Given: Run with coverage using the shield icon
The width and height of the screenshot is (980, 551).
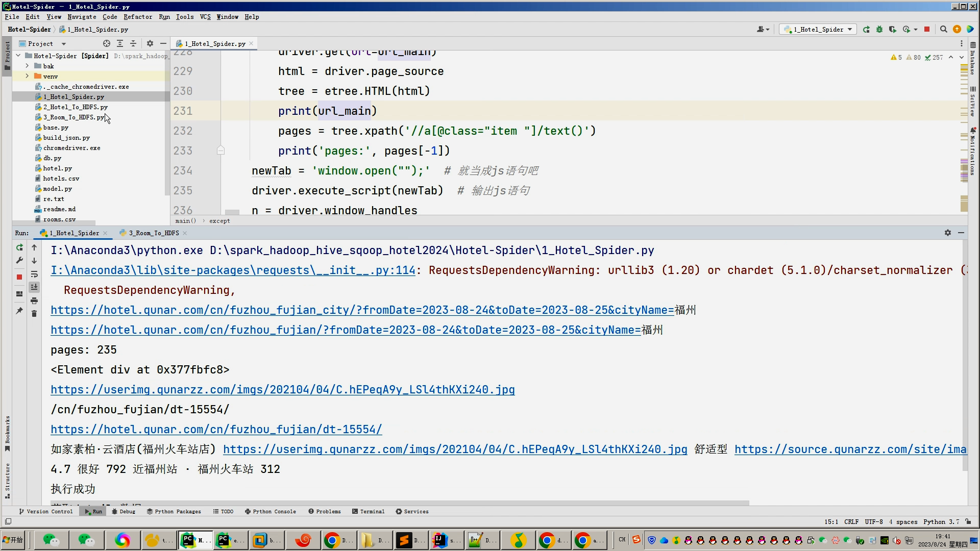Looking at the screenshot, I should (x=892, y=30).
